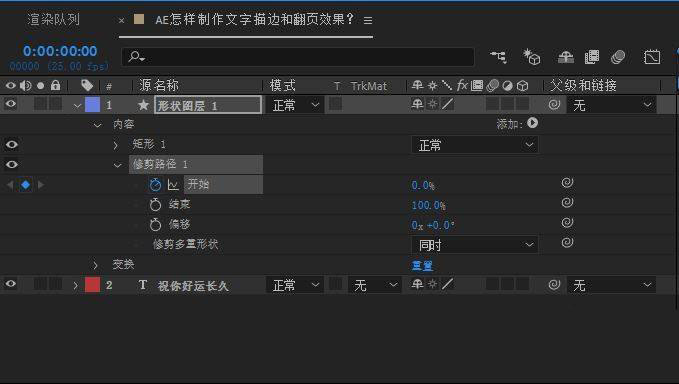The width and height of the screenshot is (679, 384).
Task: Switch to Render Queue (渲染队列) tab
Action: click(x=53, y=19)
